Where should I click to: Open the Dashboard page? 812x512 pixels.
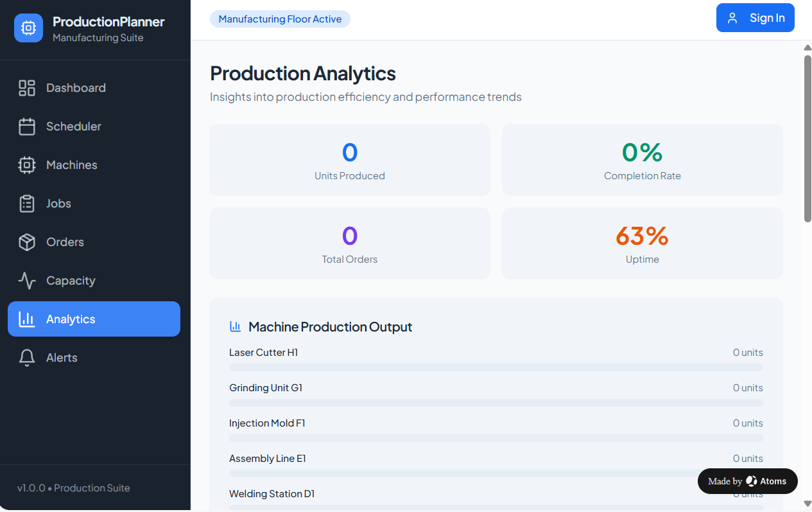tap(94, 88)
